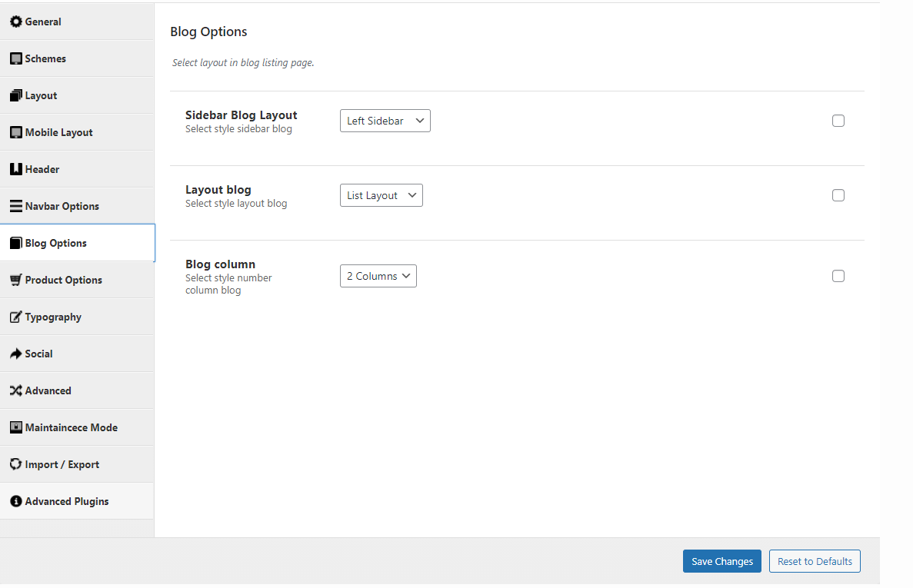Click the Blog Options book icon

pos(15,243)
